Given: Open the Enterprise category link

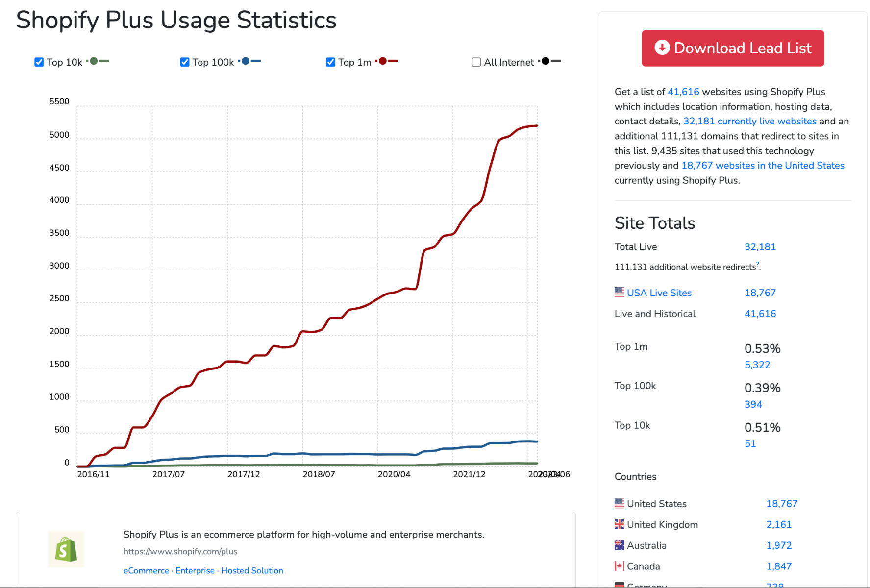Looking at the screenshot, I should click(x=195, y=571).
